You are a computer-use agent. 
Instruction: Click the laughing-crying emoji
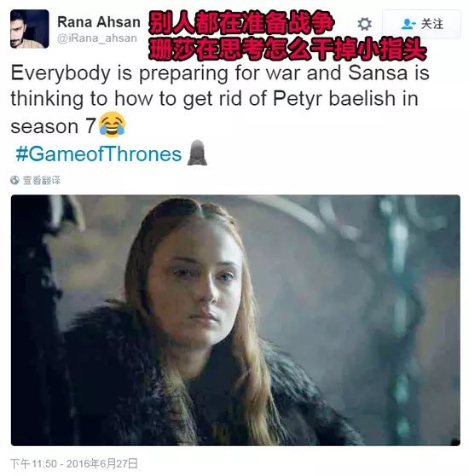pyautogui.click(x=112, y=125)
